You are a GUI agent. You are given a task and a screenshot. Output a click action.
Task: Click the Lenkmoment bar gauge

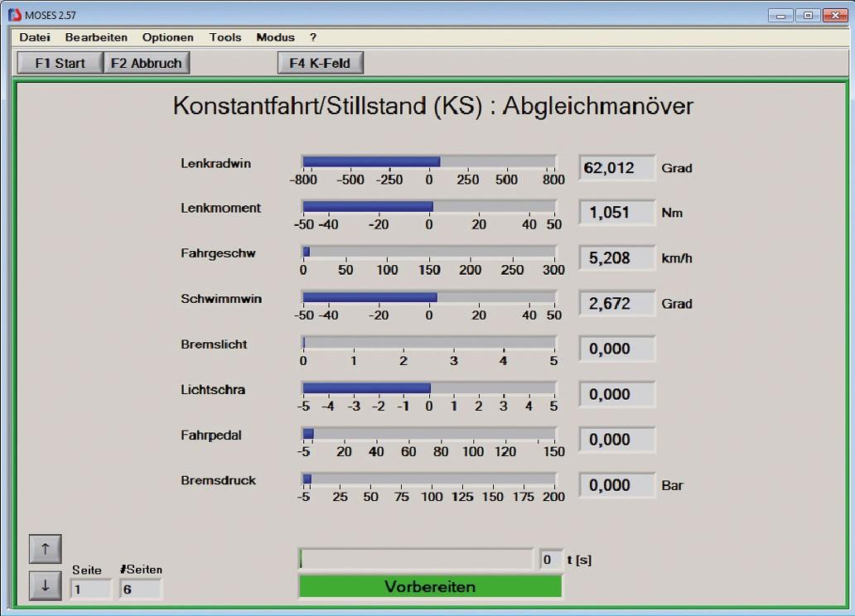tap(429, 206)
